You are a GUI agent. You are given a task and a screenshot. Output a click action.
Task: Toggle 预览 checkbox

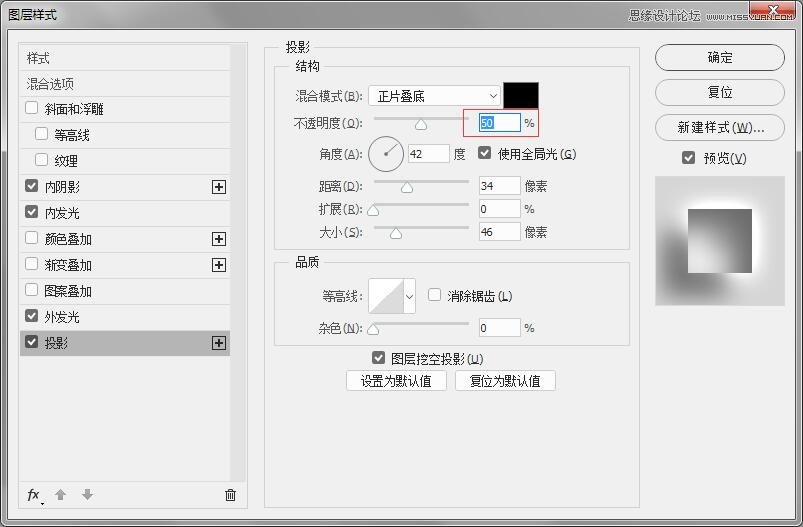(x=689, y=158)
